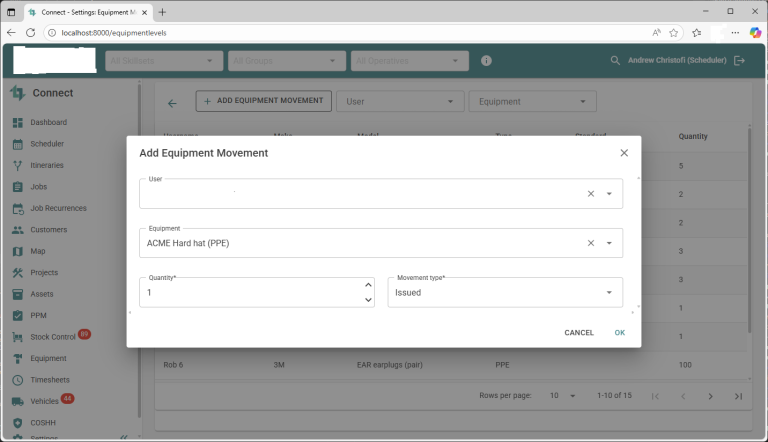Go to Projects in the sidebar

(x=44, y=272)
